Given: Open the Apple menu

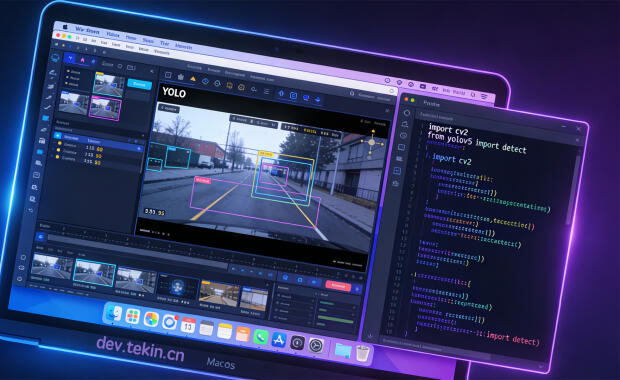Looking at the screenshot, I should 65,27.
